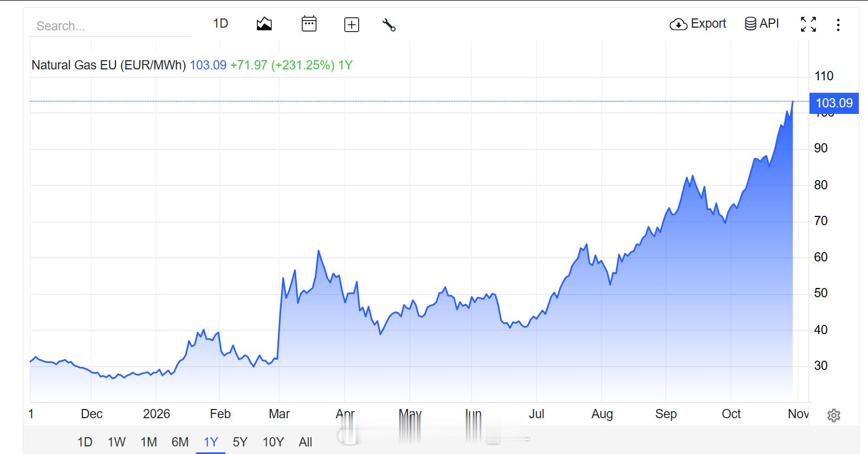This screenshot has width=868, height=454.
Task: Click the API label
Action: (769, 24)
